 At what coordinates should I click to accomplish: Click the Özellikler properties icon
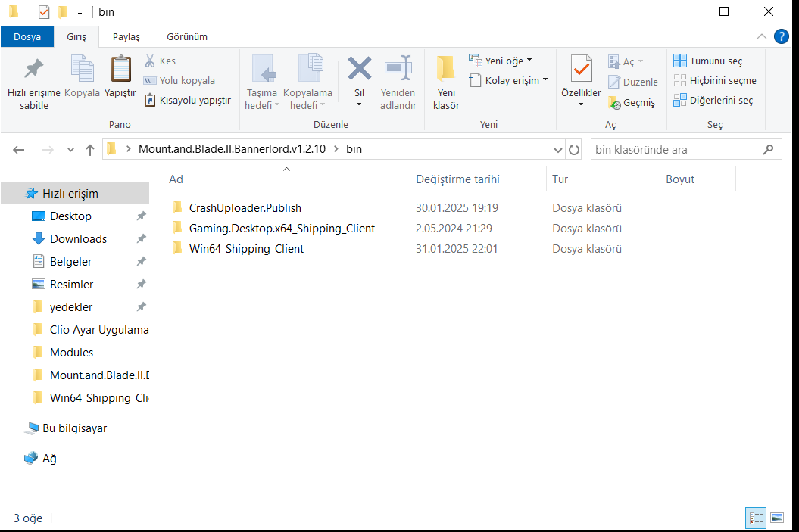581,69
